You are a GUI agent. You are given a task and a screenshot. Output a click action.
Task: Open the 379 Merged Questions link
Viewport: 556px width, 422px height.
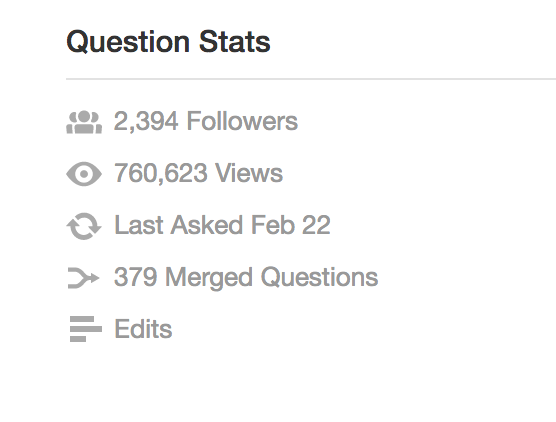246,278
